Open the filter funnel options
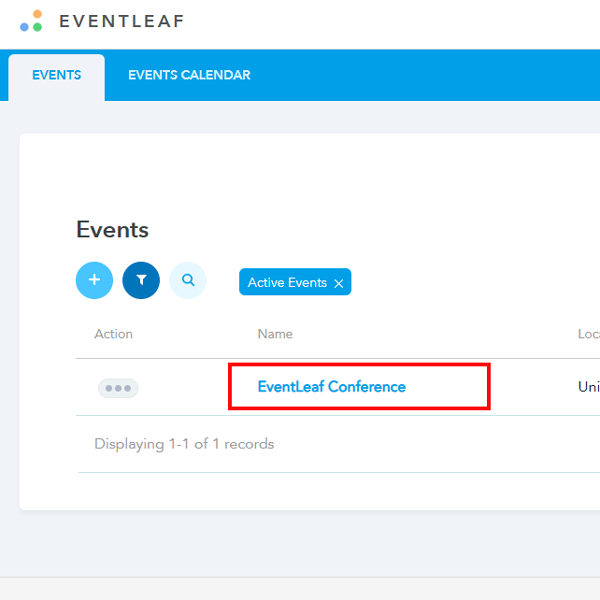Screen dimensions: 600x600 click(x=141, y=281)
